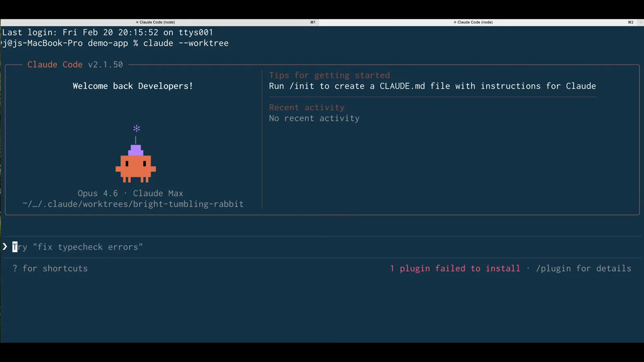The image size is (644, 362).
Task: Click the prompt chevron symbol at input line
Action: [x=5, y=247]
